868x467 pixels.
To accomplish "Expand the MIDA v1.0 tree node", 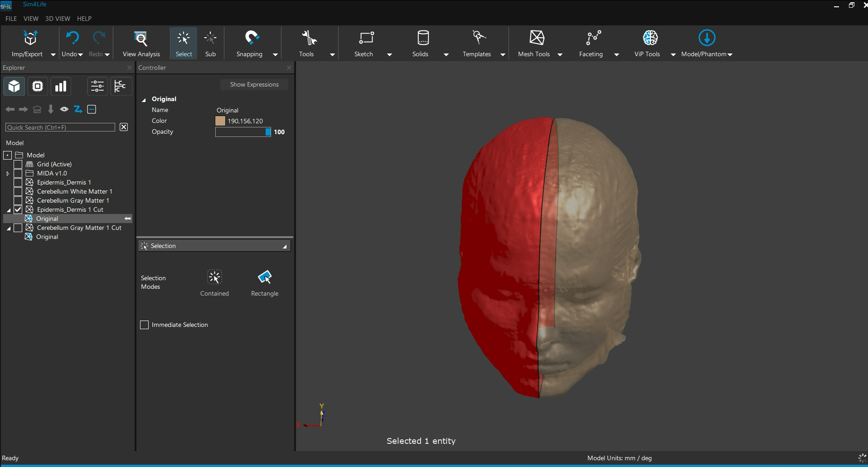I will point(8,173).
